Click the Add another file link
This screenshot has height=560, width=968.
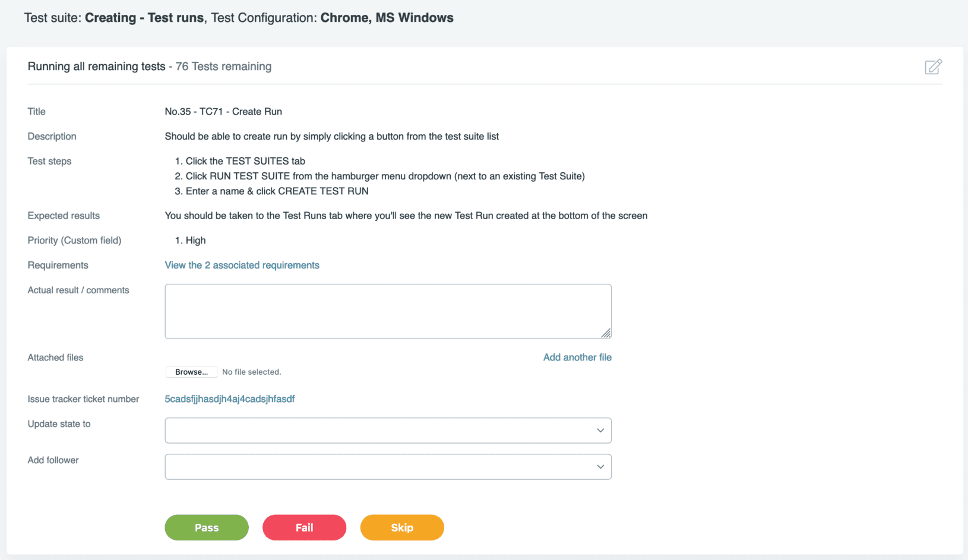coord(577,357)
